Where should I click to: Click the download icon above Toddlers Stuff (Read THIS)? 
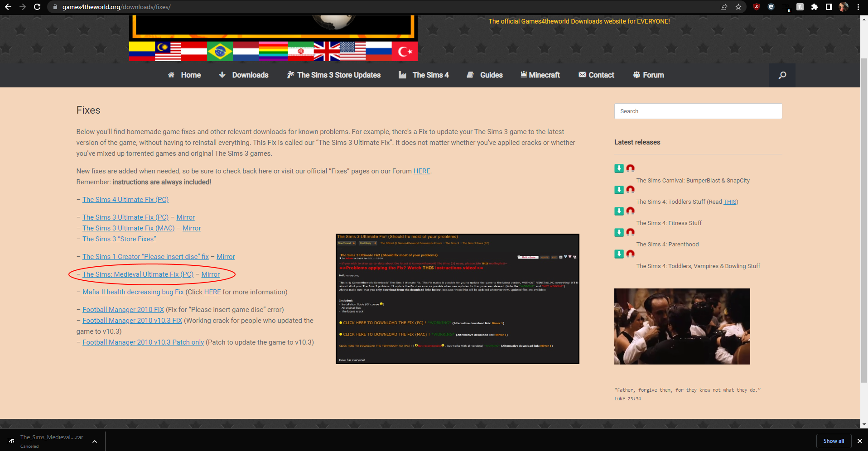coord(619,190)
